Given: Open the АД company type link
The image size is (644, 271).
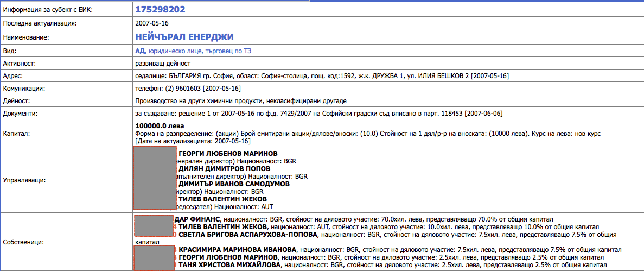Looking at the screenshot, I should click(140, 51).
